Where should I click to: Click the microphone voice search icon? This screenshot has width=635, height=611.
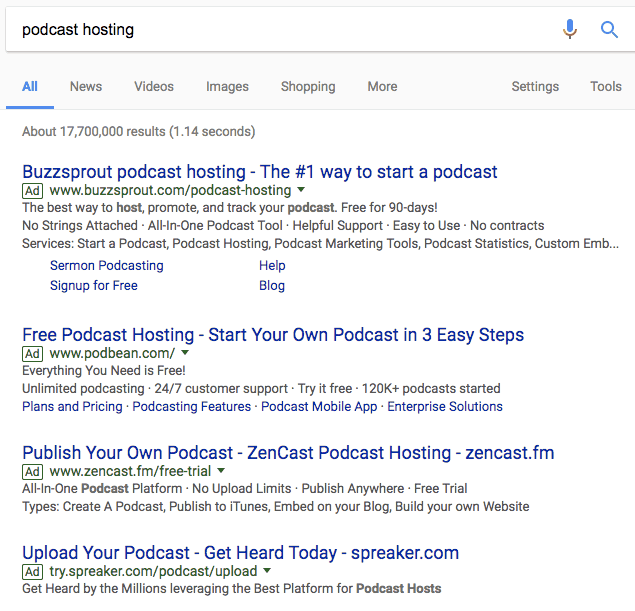pyautogui.click(x=570, y=29)
